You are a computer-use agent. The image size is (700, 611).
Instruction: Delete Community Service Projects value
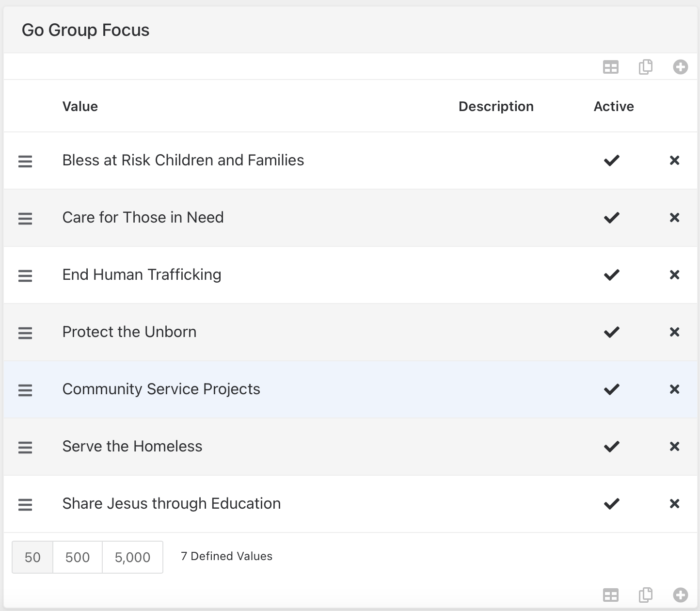(674, 389)
